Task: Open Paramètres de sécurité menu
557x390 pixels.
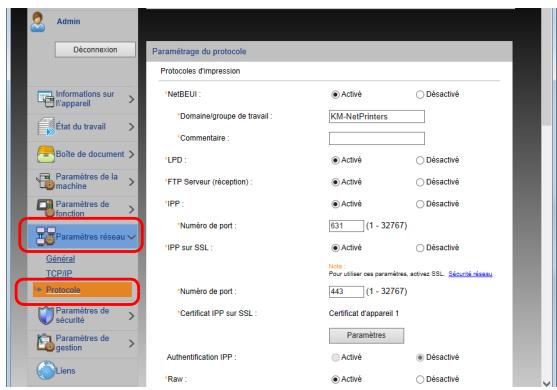Action: pos(82,315)
